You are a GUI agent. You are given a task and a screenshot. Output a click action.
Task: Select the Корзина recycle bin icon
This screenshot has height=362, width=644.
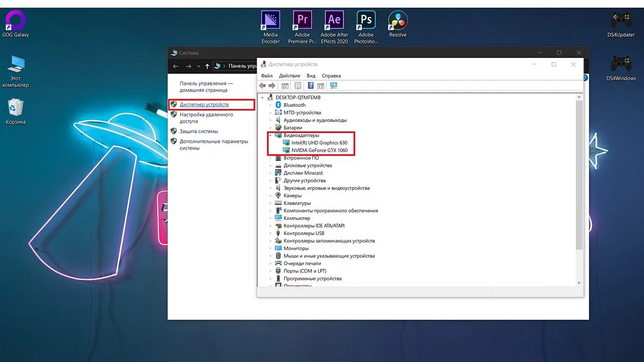(16, 112)
